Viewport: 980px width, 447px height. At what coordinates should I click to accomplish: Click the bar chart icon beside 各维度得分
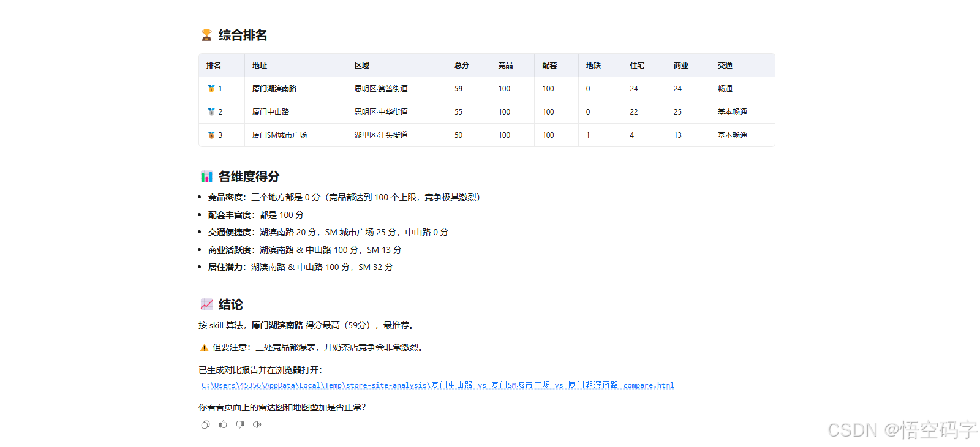[206, 177]
